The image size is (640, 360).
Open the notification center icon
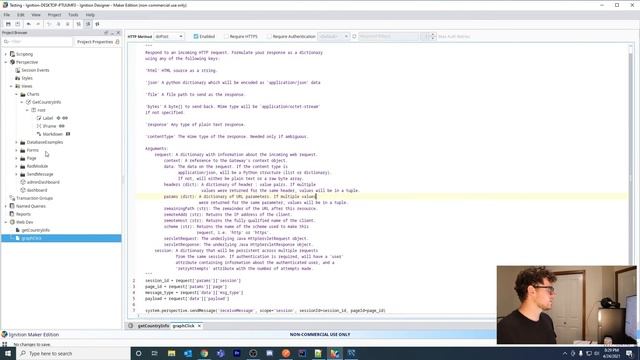click(x=629, y=353)
